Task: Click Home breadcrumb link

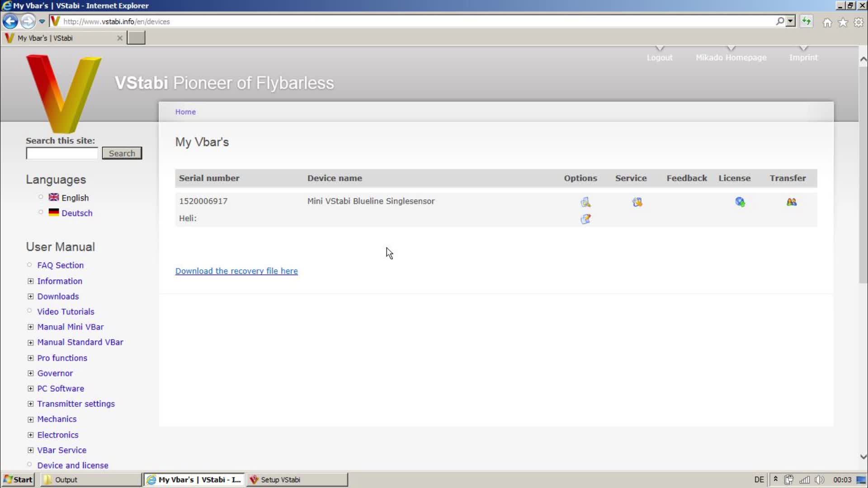Action: tap(185, 112)
